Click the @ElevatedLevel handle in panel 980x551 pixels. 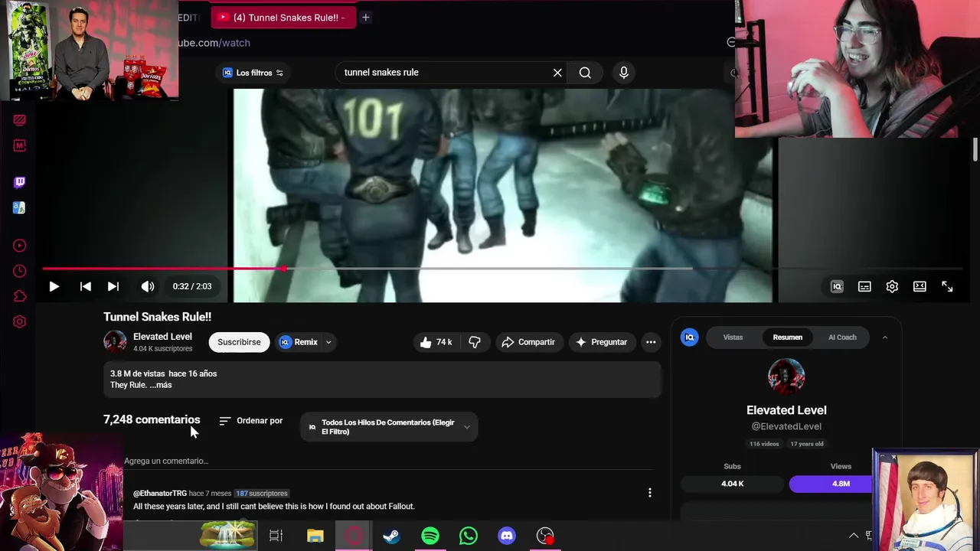pos(786,426)
